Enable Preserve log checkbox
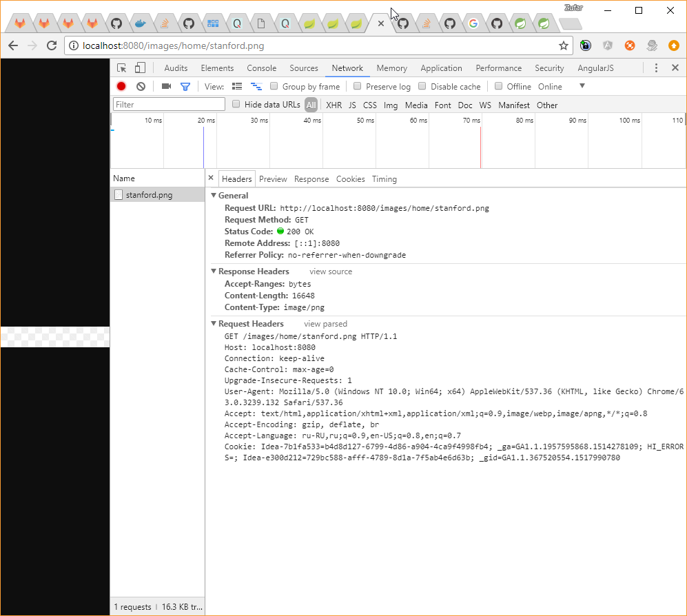The image size is (687, 616). click(357, 86)
